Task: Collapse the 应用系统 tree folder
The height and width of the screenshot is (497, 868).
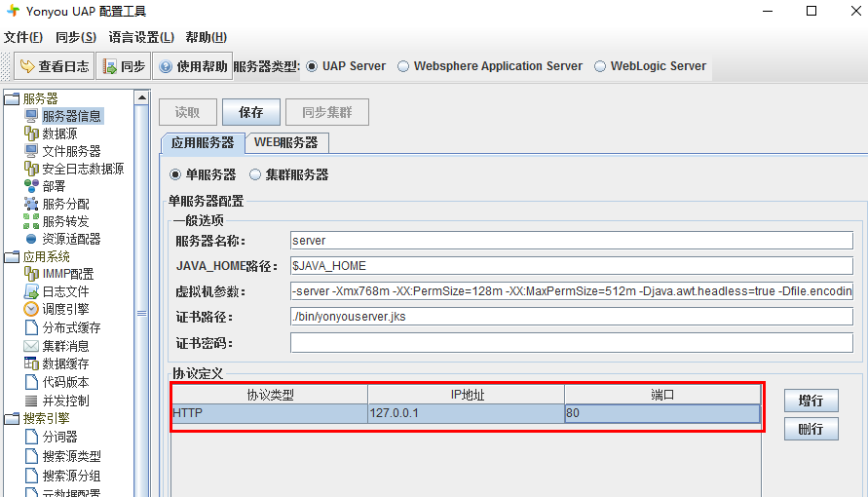Action: (12, 257)
